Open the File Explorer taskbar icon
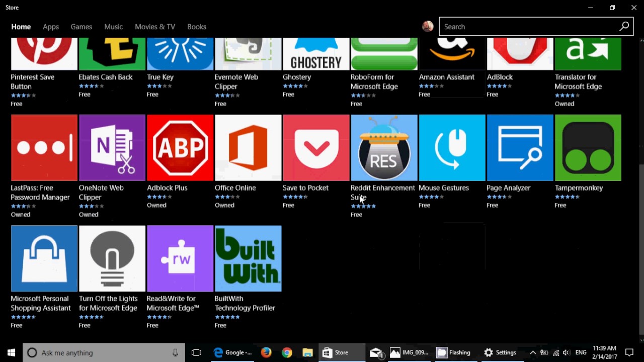This screenshot has height=362, width=644. point(307,352)
